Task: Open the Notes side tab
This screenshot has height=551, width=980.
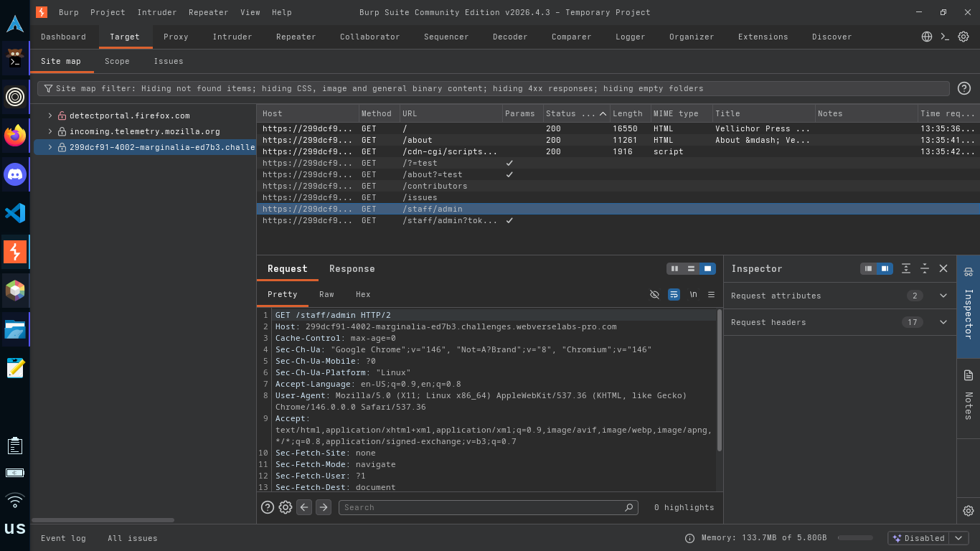Action: [969, 395]
